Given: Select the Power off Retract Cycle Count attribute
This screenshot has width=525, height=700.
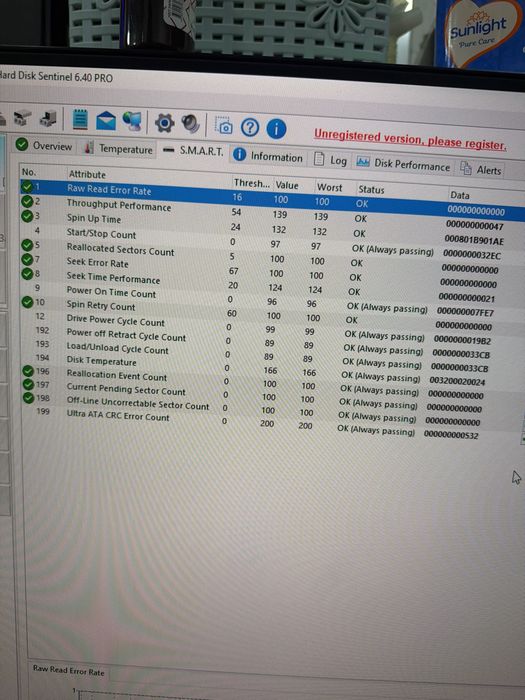Looking at the screenshot, I should click(126, 335).
